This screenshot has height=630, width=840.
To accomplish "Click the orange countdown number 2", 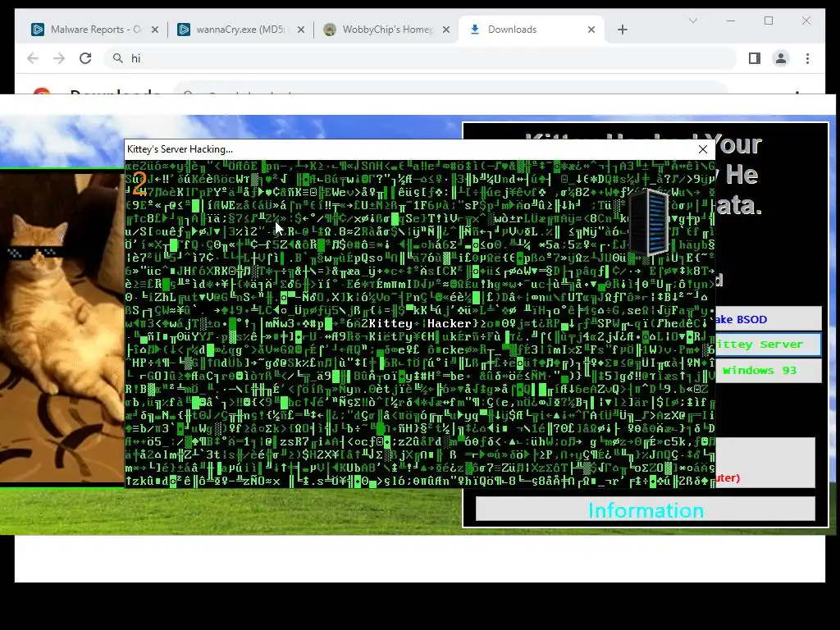I will (x=139, y=184).
